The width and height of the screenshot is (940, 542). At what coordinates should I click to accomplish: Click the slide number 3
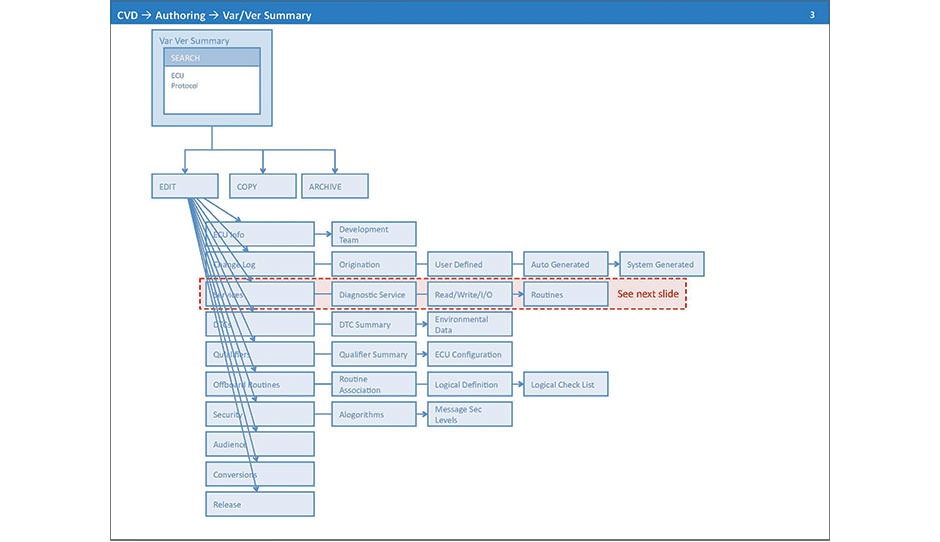pos(812,15)
